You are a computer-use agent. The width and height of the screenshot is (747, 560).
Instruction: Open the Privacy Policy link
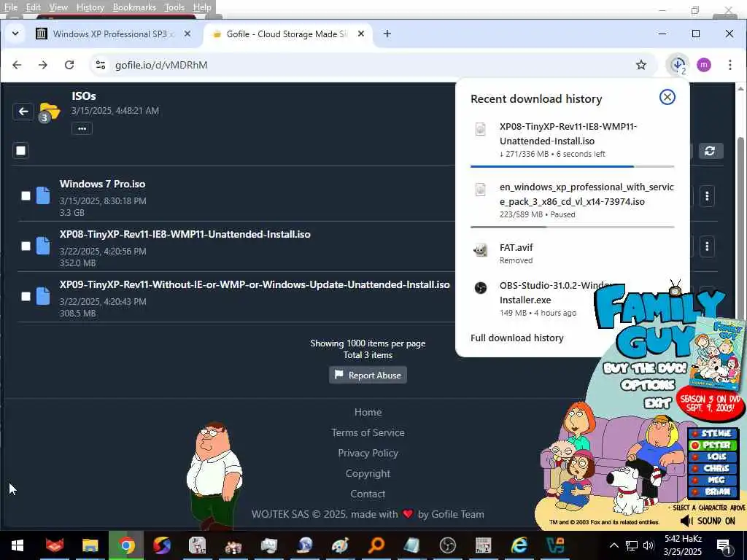click(x=368, y=454)
